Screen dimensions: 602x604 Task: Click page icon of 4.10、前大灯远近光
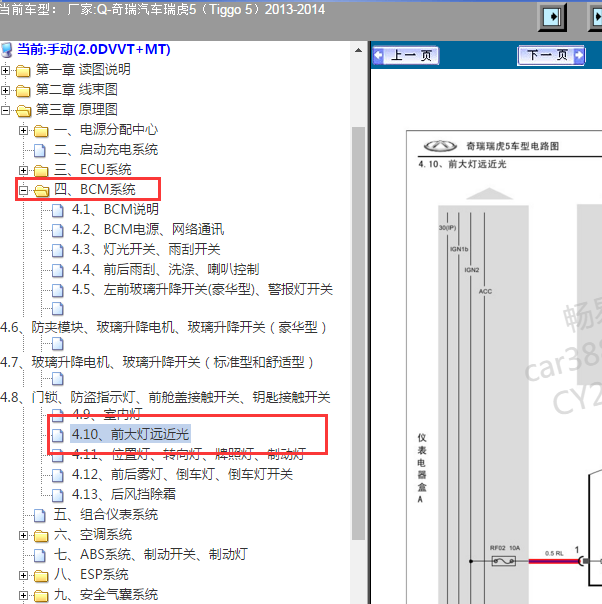click(x=58, y=435)
